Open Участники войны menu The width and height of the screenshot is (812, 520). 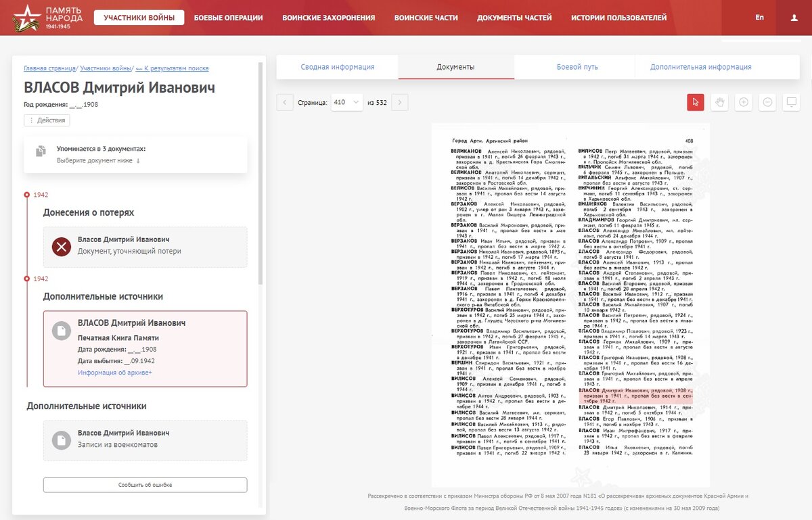point(139,18)
